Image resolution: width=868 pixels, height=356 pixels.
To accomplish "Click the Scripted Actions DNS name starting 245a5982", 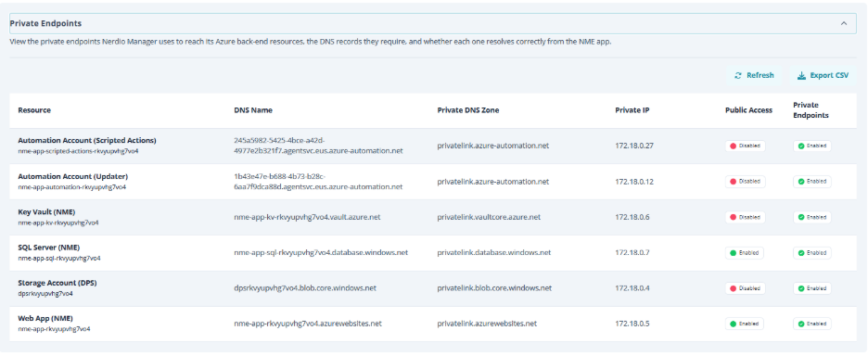I will tap(318, 146).
